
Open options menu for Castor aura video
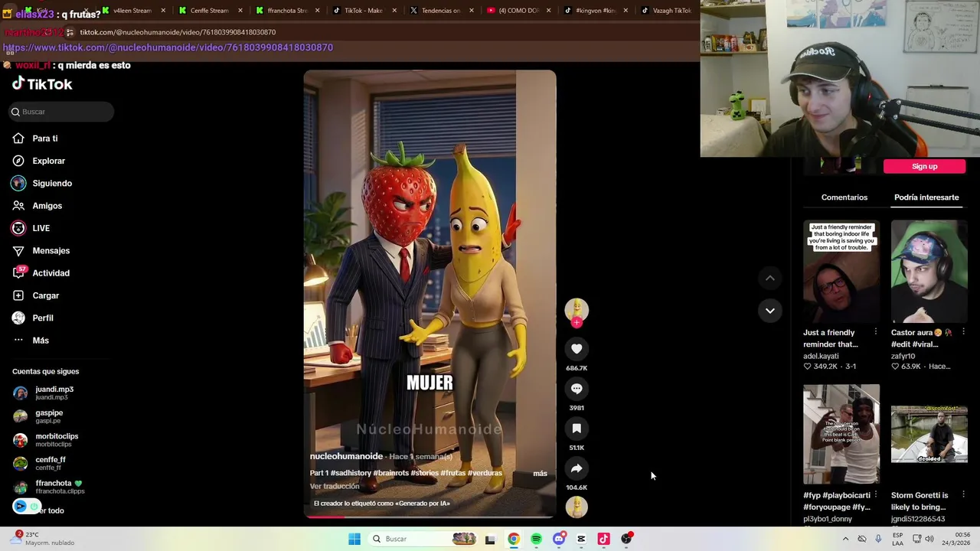pos(963,332)
